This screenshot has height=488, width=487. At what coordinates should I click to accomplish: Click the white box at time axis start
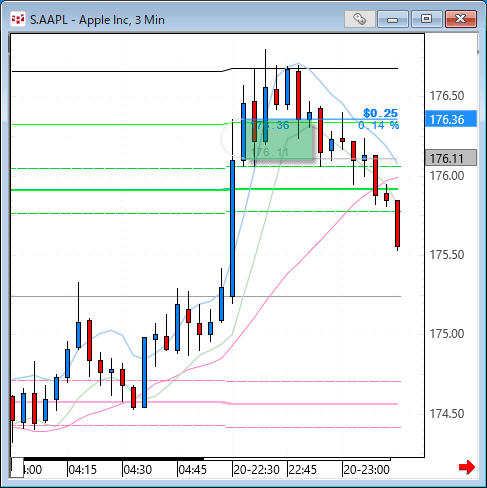(x=17, y=467)
